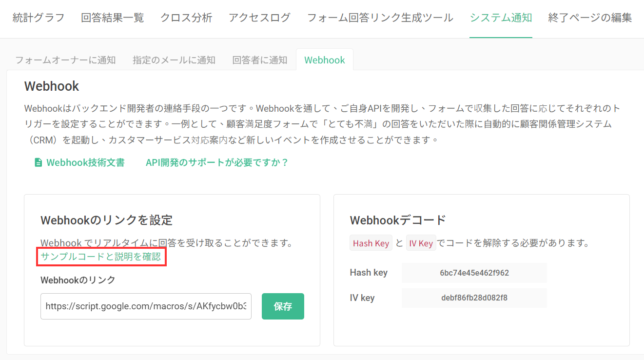Switch to 回答結果一覧 tab
Screen dimensions: 644x360
(x=113, y=18)
